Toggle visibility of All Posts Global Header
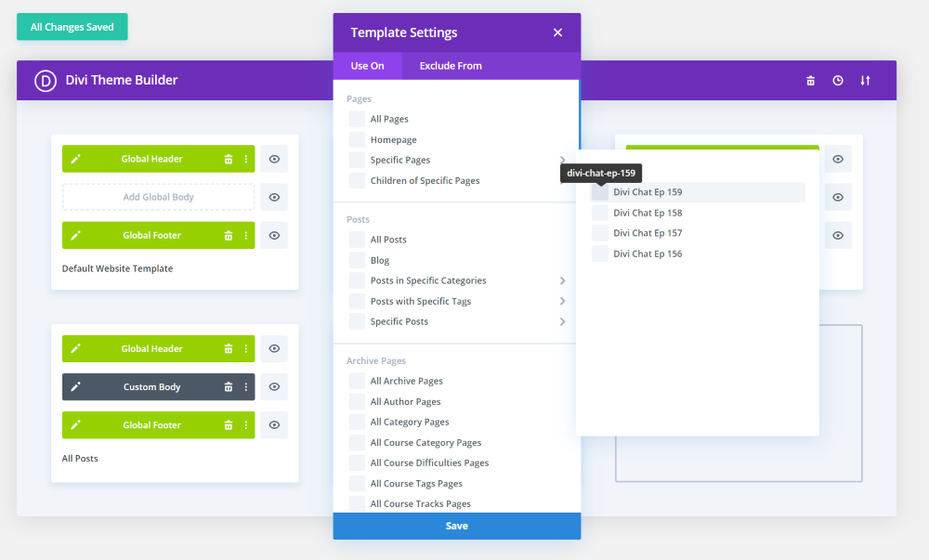Screen dimensions: 929x560 pos(274,348)
